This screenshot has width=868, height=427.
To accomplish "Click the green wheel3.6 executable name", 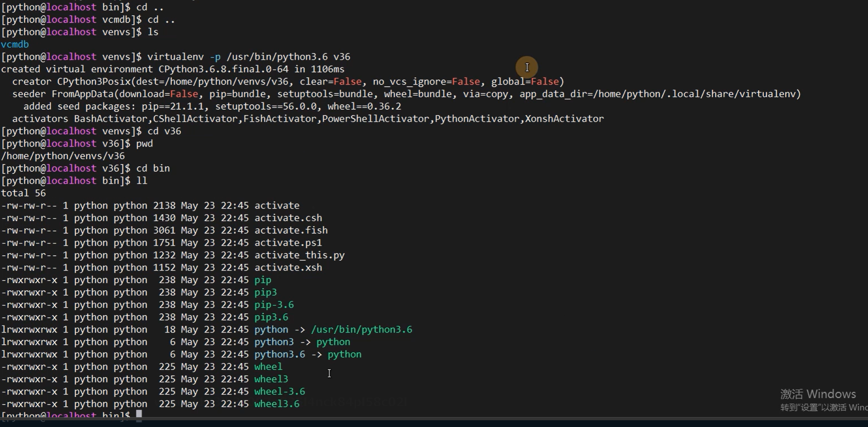I will (277, 404).
